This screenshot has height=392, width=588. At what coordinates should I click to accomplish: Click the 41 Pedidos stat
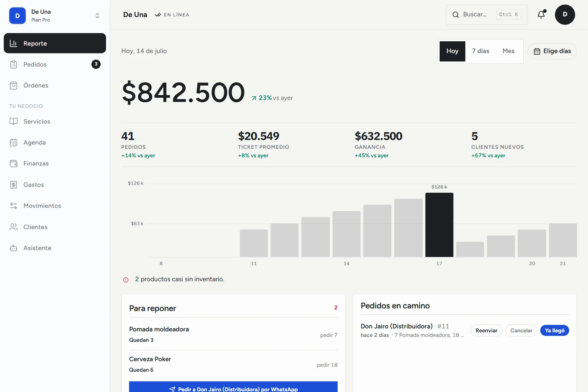[138, 144]
